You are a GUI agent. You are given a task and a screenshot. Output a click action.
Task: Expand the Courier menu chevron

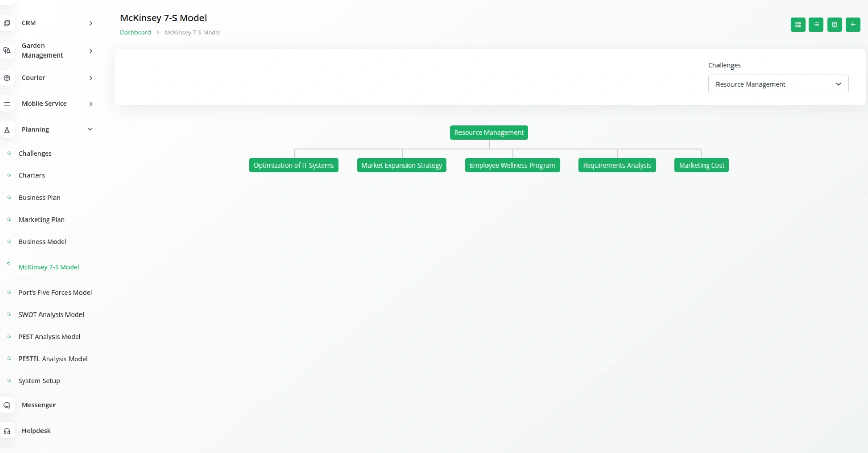pos(91,78)
